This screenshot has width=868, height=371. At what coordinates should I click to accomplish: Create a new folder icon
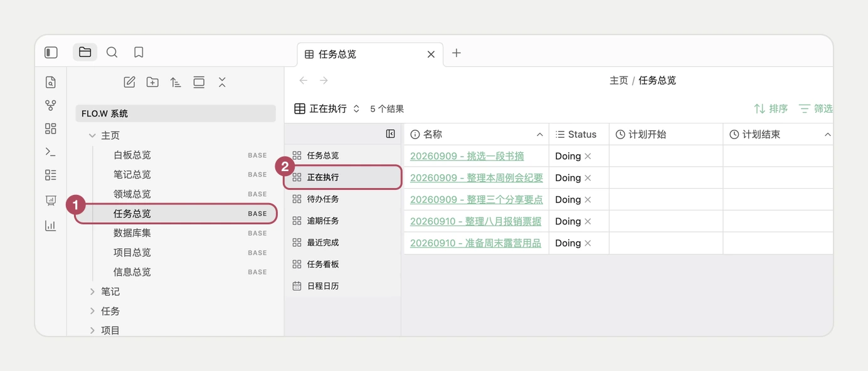pyautogui.click(x=152, y=82)
